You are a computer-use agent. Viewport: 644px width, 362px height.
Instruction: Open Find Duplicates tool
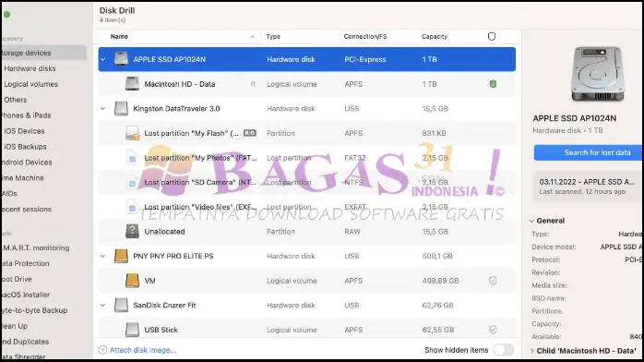pyautogui.click(x=25, y=342)
